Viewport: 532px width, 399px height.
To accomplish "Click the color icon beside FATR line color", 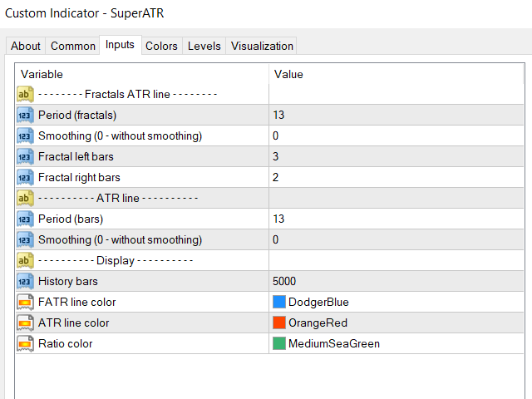I will (x=25, y=302).
